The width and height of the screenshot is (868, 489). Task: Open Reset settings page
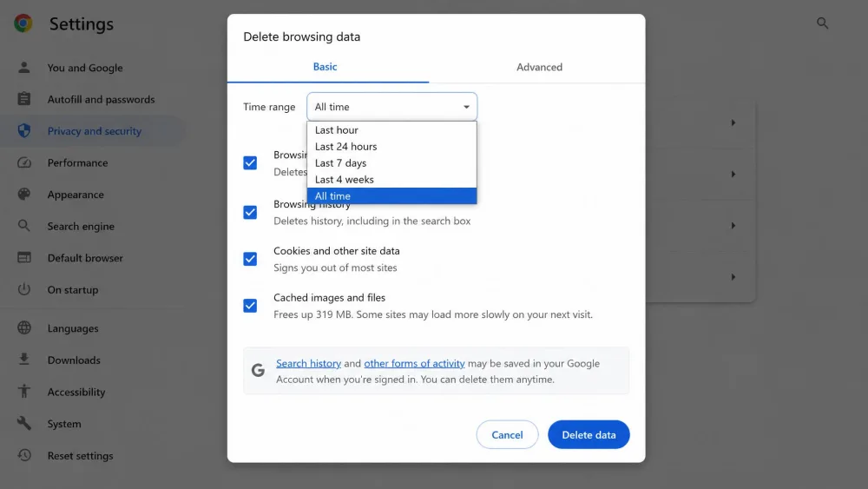80,455
